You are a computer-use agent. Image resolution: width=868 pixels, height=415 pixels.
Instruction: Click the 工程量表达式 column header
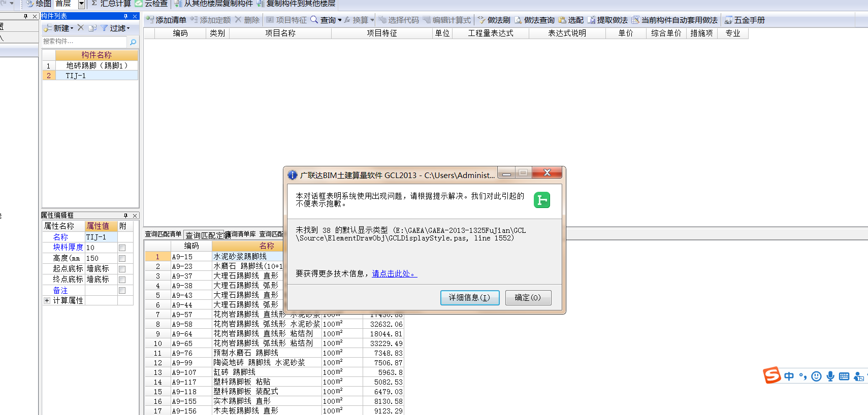pos(491,33)
